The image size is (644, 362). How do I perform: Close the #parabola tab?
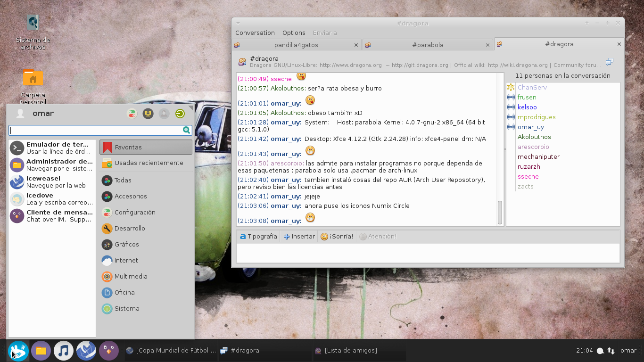[x=487, y=45]
